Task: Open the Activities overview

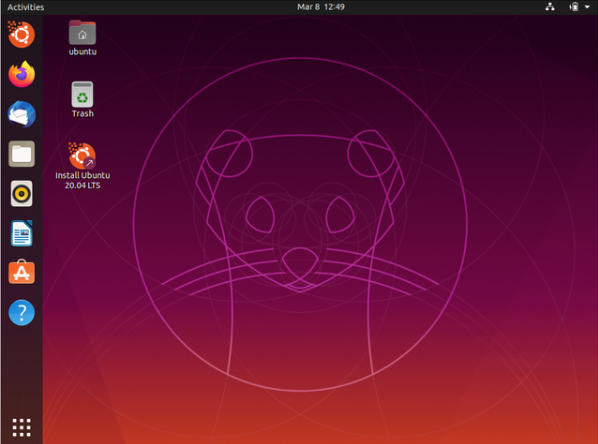Action: 26,7
